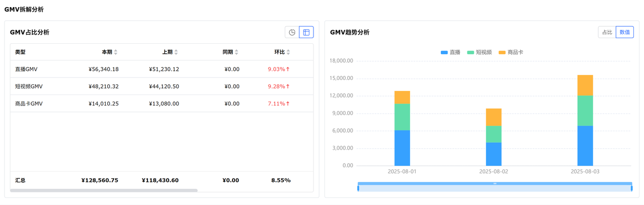
Task: Click the 2025-08-03 axis label
Action: (x=585, y=172)
